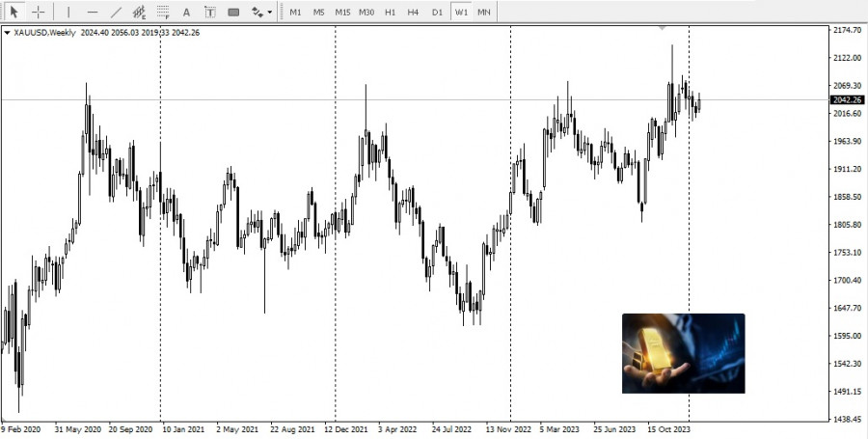Screen dimensions: 868x439
Task: Select the text 'A' tool
Action: point(186,12)
